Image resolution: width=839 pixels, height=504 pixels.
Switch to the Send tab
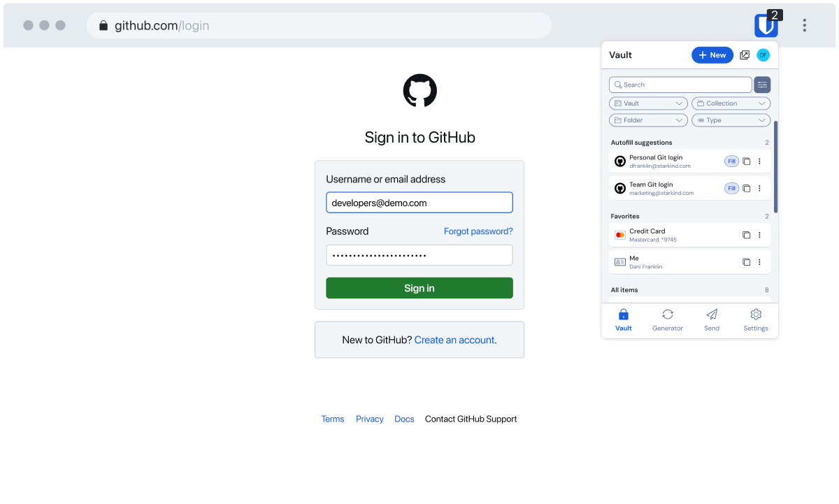(x=712, y=320)
